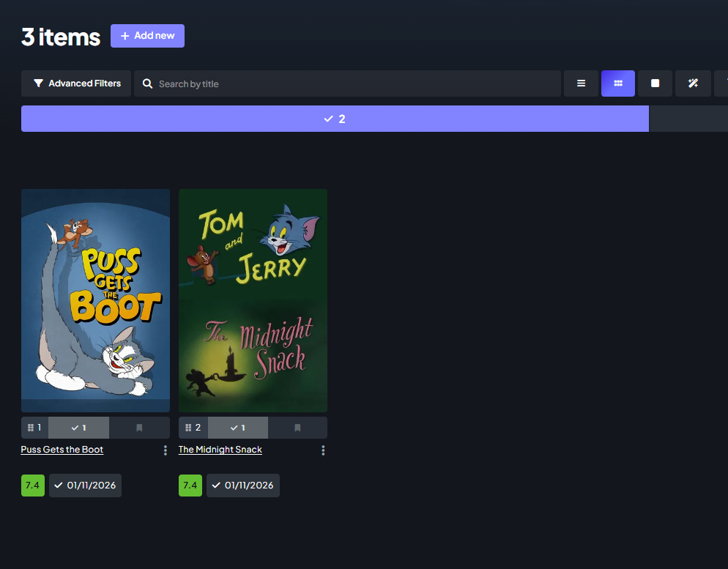The height and width of the screenshot is (569, 728).
Task: Click 7.4 rating badge under The Midnight Snack
Action: coord(190,485)
